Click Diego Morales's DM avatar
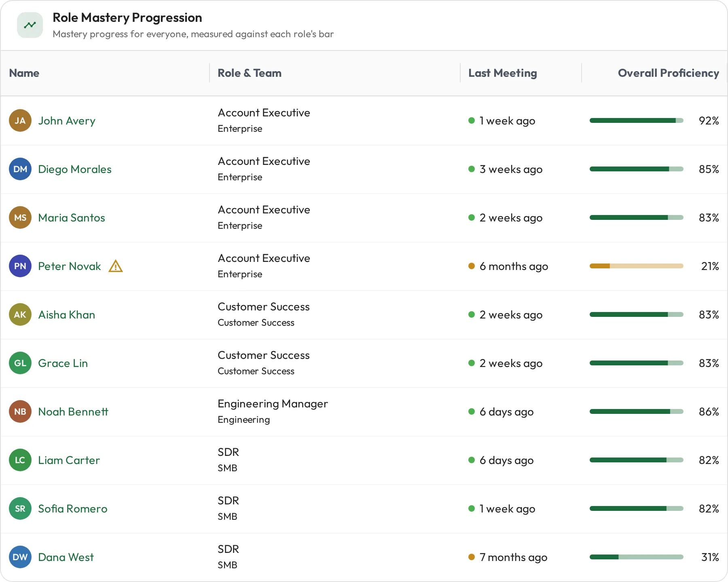This screenshot has width=728, height=582. [x=20, y=169]
